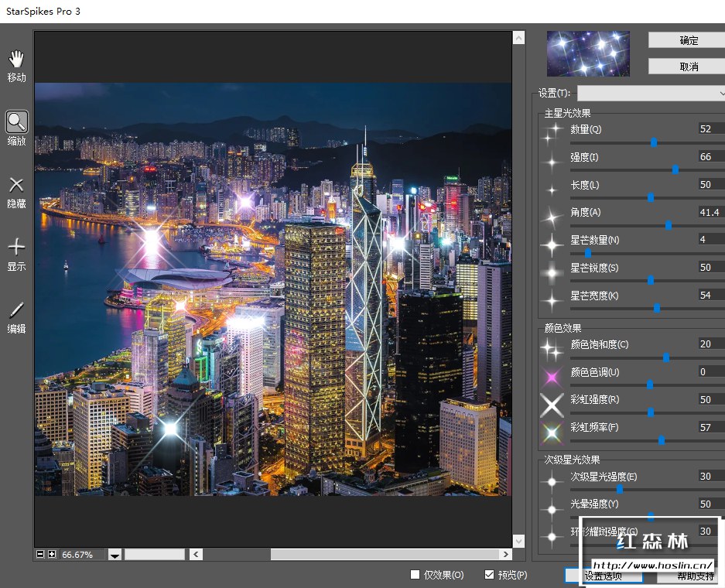Click the 星芒数量(N) star icon

coord(552,244)
